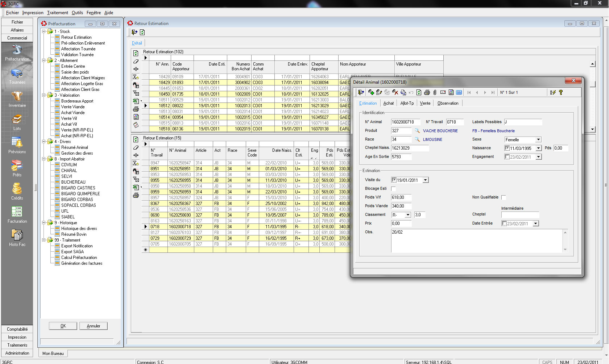This screenshot has height=364, width=609.
Task: Open the Affaires sidebar section
Action: (17, 30)
